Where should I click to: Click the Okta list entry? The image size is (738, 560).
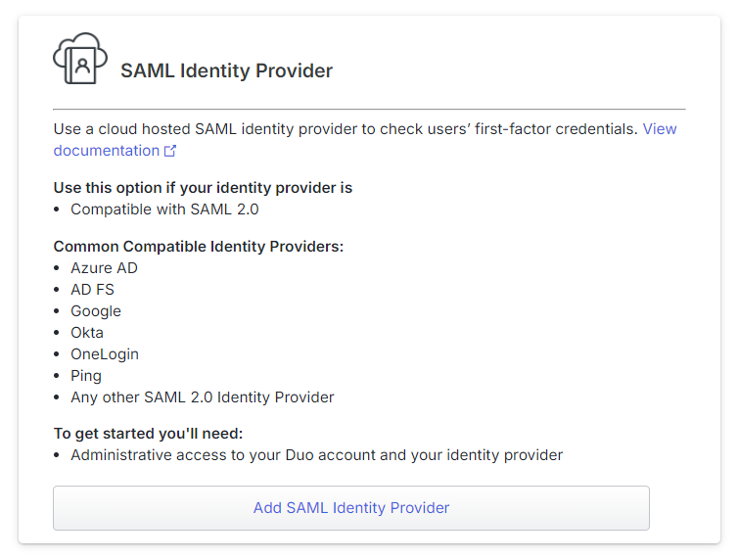point(87,333)
